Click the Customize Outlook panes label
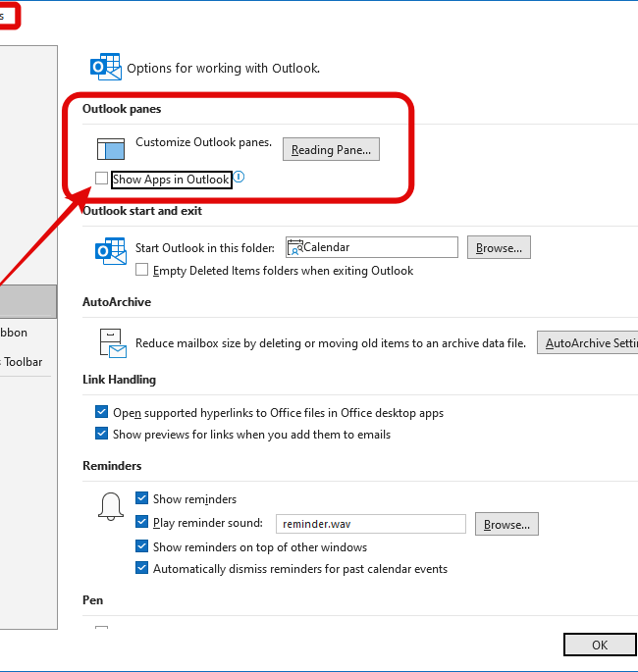Viewport: 638px width, 672px height. coord(203,142)
